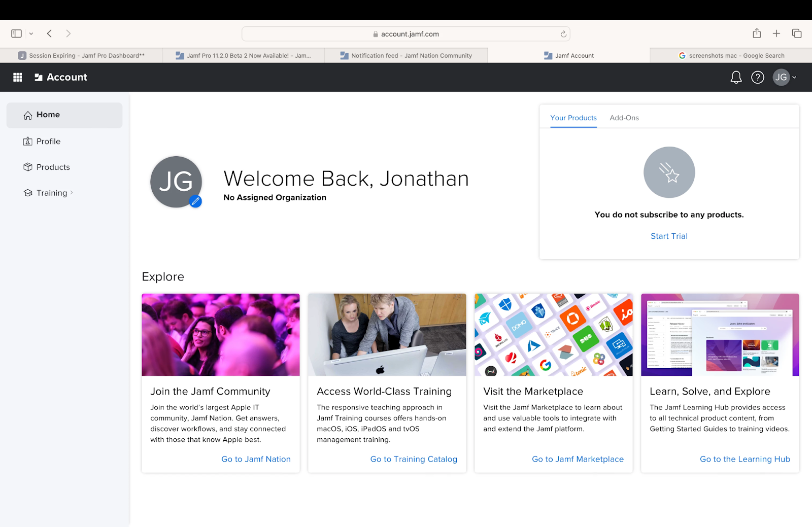Open the app launcher grid icon
The image size is (812, 527).
tap(18, 77)
